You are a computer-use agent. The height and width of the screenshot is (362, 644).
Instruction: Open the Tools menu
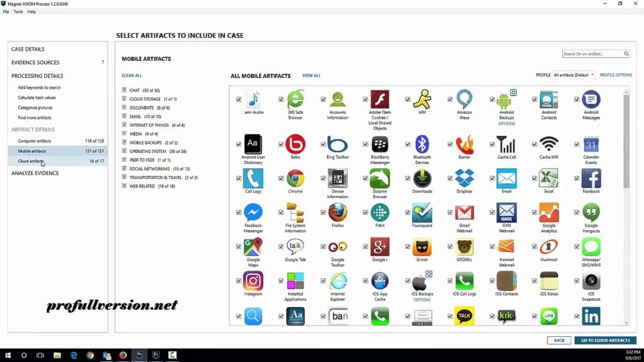click(x=18, y=11)
